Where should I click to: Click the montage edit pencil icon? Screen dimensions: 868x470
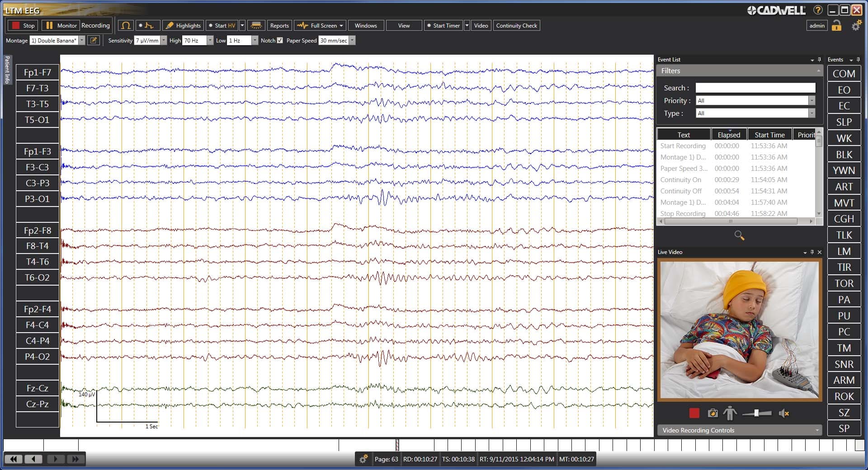pyautogui.click(x=94, y=40)
